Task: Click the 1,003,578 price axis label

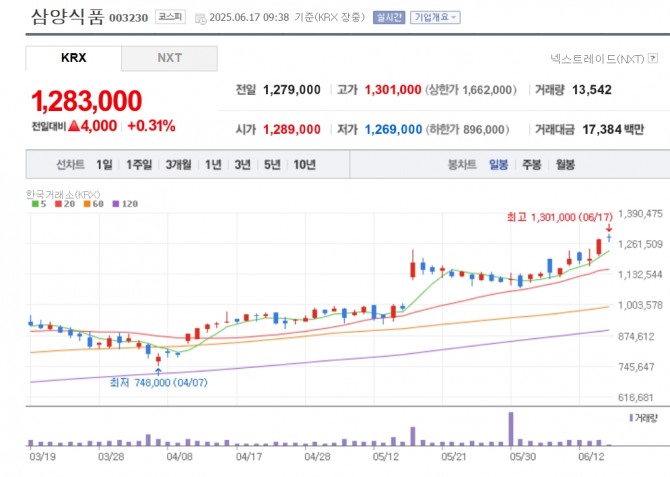Action: [641, 305]
